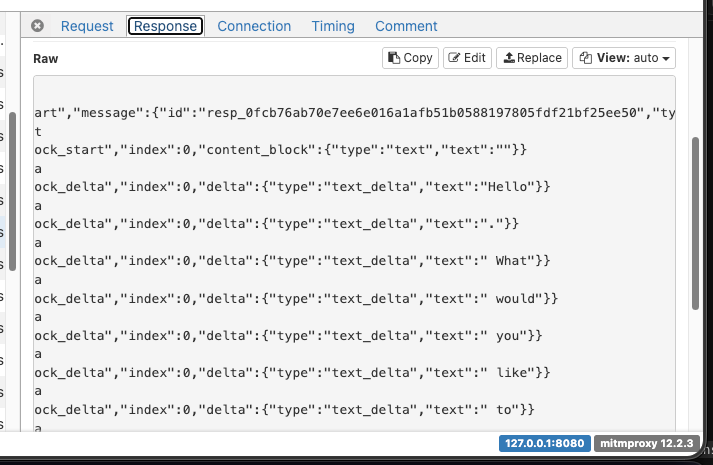Click the Edit pencil button

467,58
